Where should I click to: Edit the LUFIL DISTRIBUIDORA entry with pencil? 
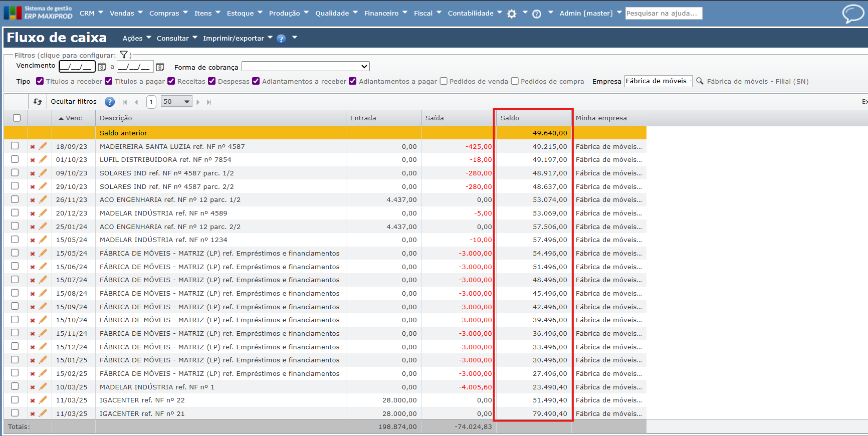pyautogui.click(x=43, y=160)
